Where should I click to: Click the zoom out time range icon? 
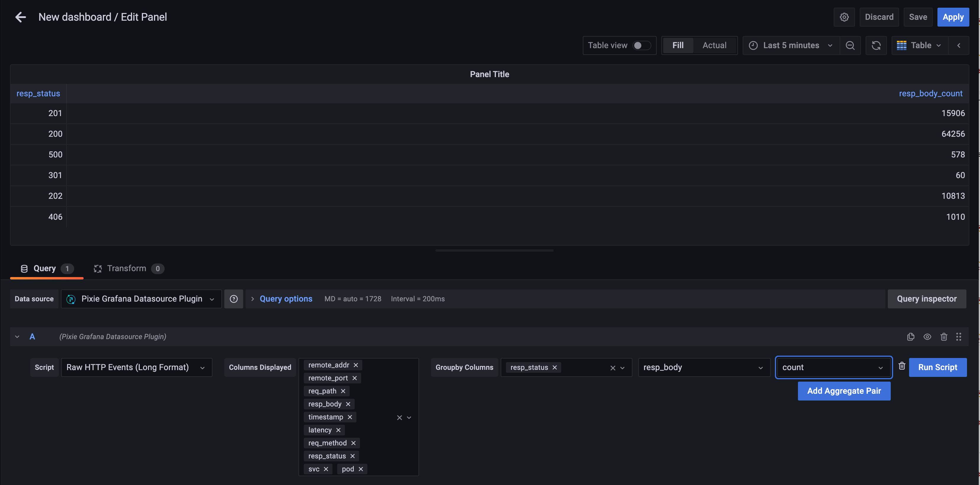pyautogui.click(x=850, y=45)
